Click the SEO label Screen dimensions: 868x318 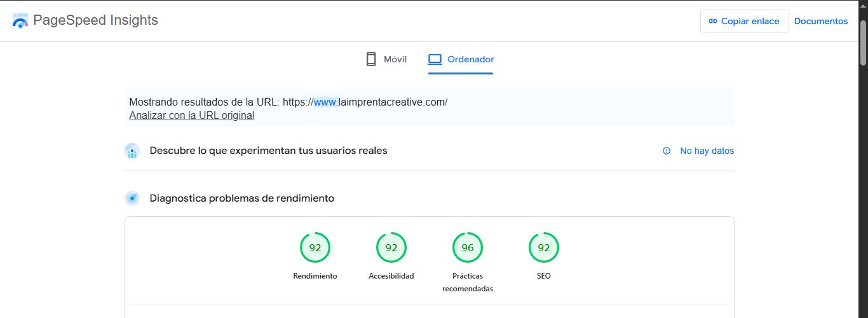coord(544,276)
